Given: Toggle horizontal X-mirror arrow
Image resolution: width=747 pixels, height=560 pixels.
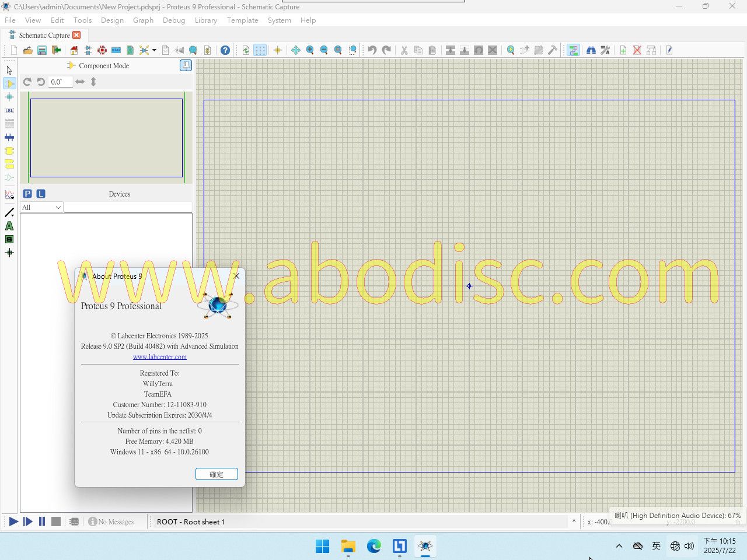Looking at the screenshot, I should [80, 82].
